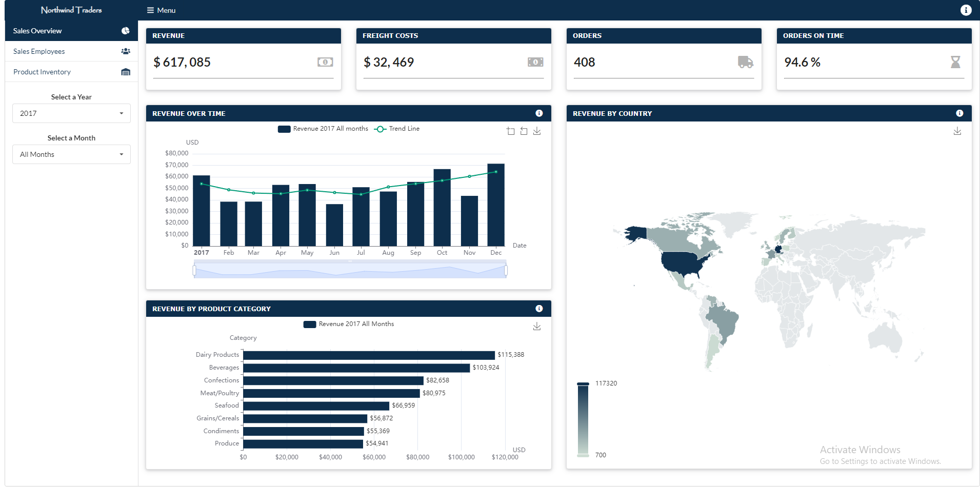Screen dimensions: 980x487
Task: Click the Seafood bar
Action: click(x=316, y=406)
